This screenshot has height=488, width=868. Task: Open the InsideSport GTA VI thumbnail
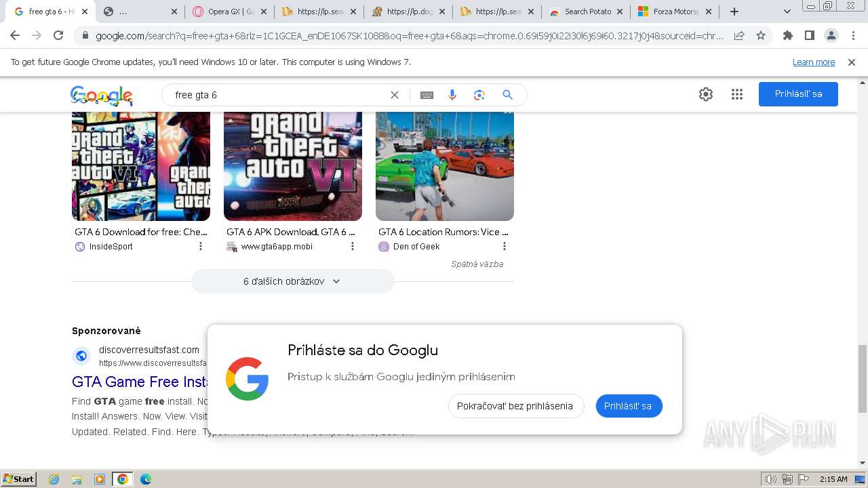pyautogui.click(x=141, y=166)
